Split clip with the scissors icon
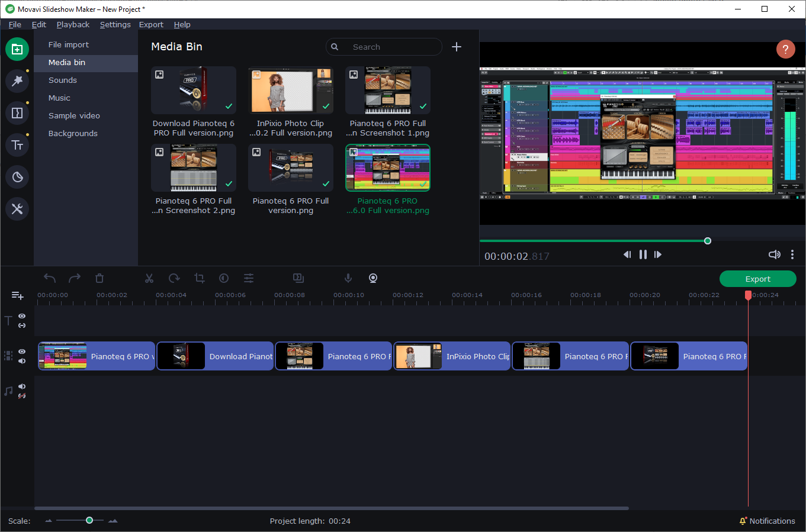 [149, 278]
